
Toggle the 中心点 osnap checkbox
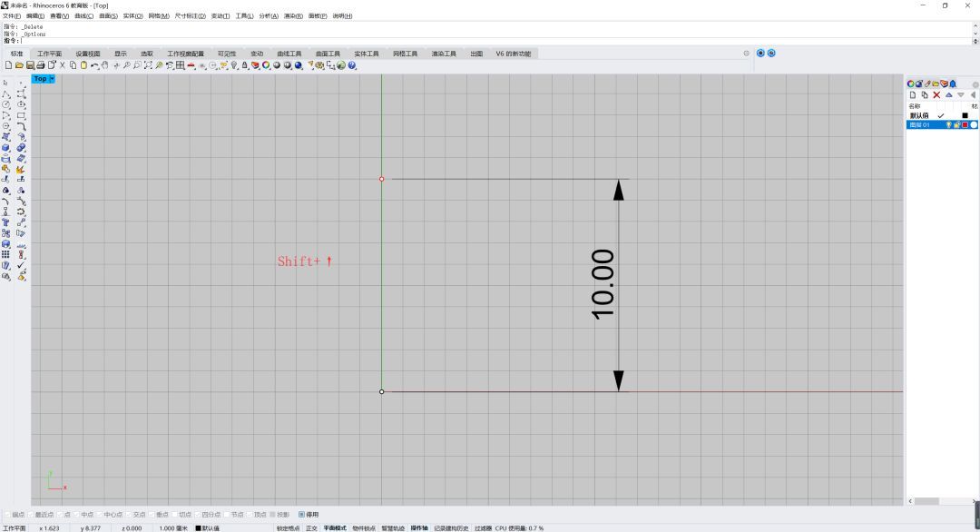click(99, 515)
